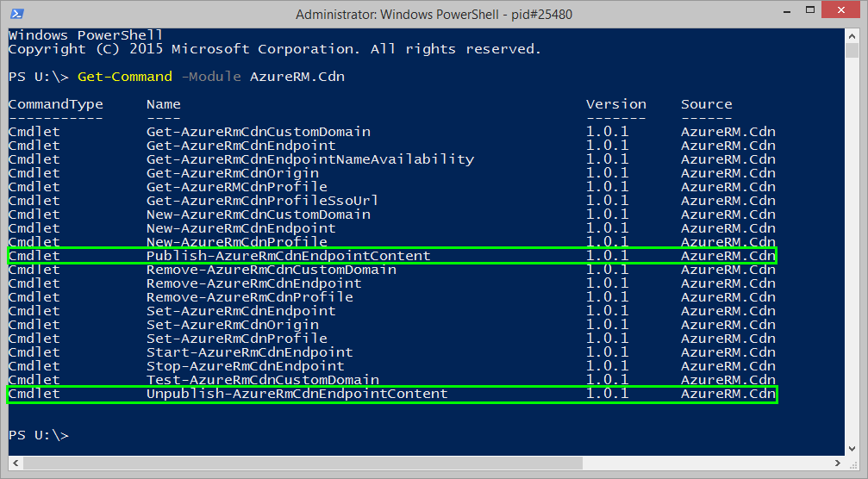The width and height of the screenshot is (868, 479).
Task: Click AzureRM.Cdn source in Get-AzureRmCdnCustomDomain row
Action: (x=728, y=132)
